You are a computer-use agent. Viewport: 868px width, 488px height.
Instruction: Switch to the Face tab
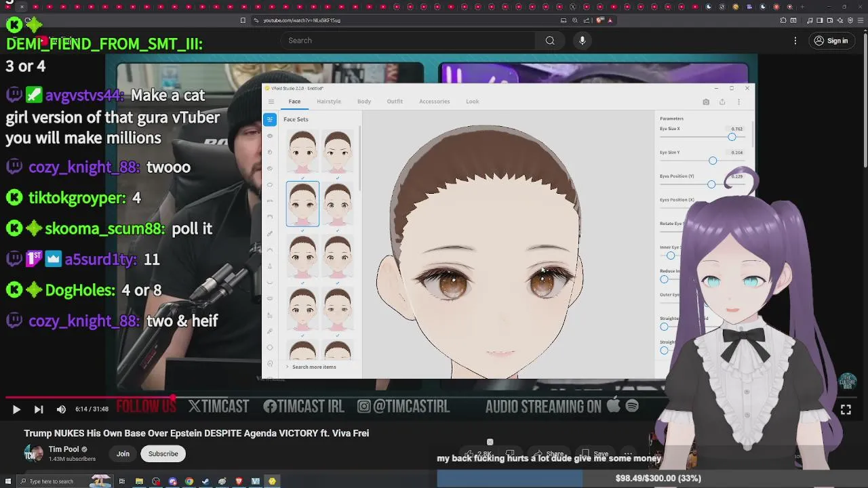click(294, 102)
